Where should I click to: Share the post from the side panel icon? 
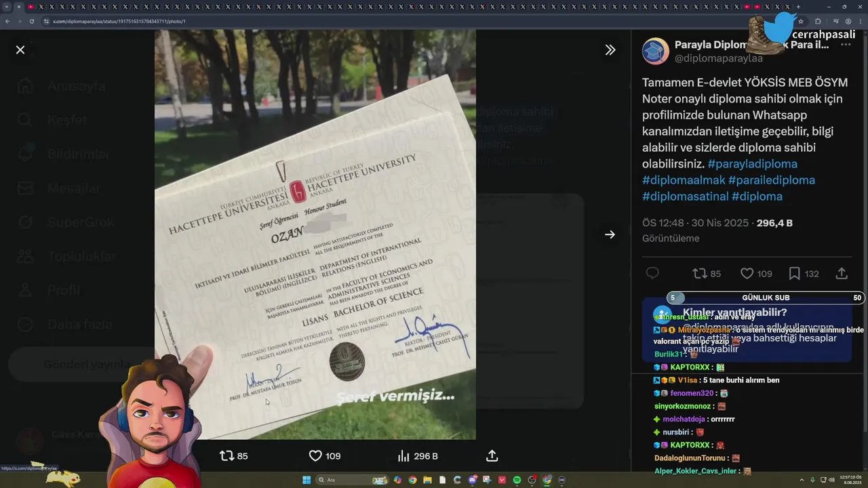pos(842,273)
